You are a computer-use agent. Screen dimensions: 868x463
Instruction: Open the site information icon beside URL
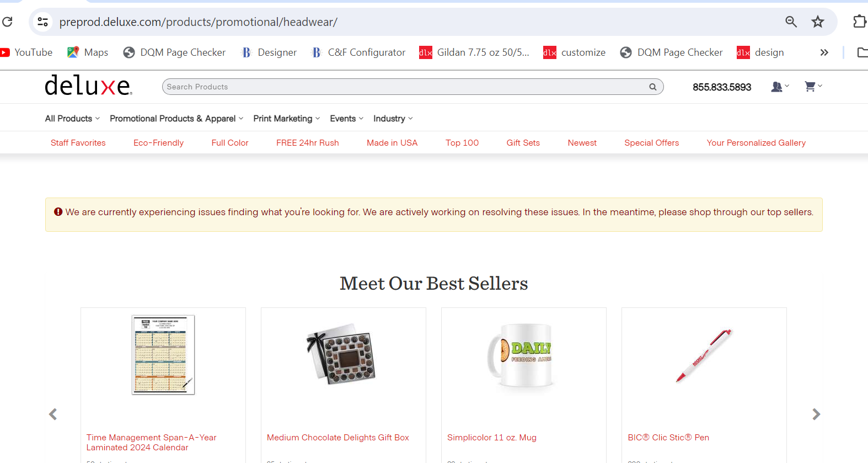pyautogui.click(x=42, y=22)
